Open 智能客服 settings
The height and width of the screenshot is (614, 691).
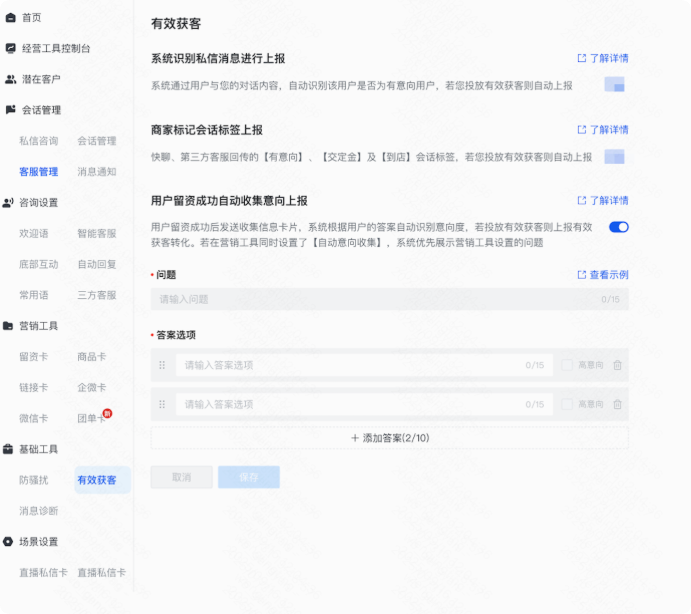point(97,234)
